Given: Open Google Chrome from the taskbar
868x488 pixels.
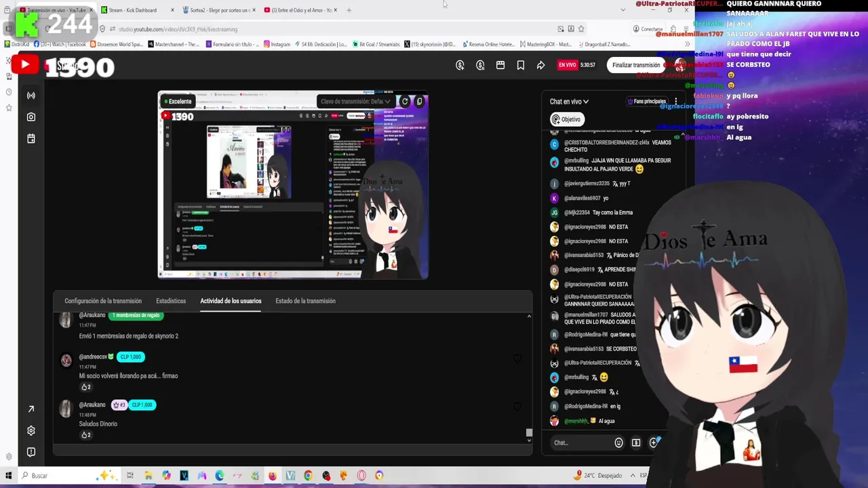Looking at the screenshot, I should click(x=308, y=476).
